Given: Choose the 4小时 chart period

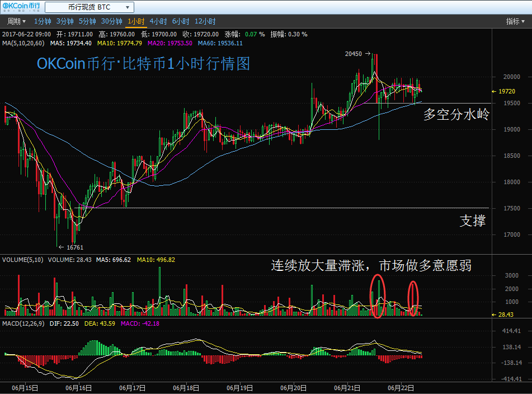Looking at the screenshot, I should (158, 21).
